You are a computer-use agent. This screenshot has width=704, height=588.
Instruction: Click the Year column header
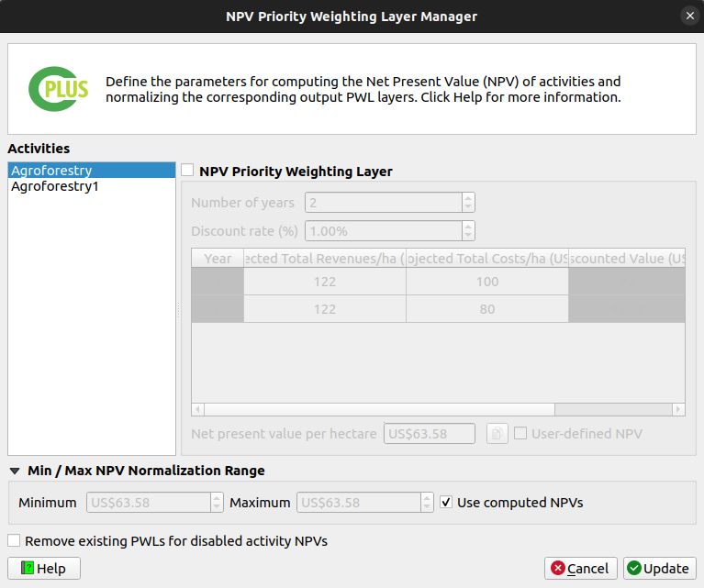point(218,258)
